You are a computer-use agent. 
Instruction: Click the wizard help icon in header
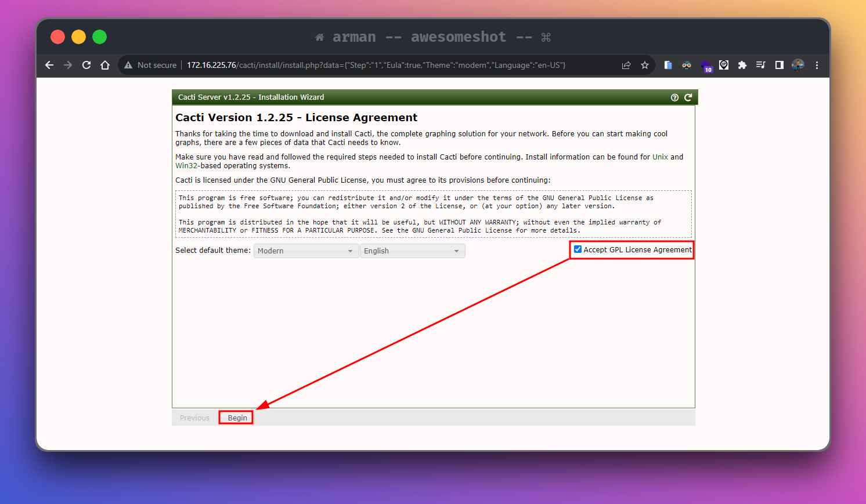(674, 97)
